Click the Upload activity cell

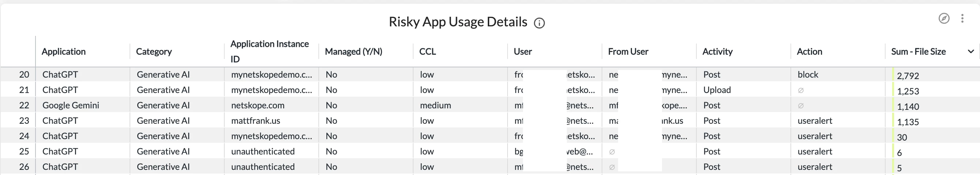click(x=717, y=90)
